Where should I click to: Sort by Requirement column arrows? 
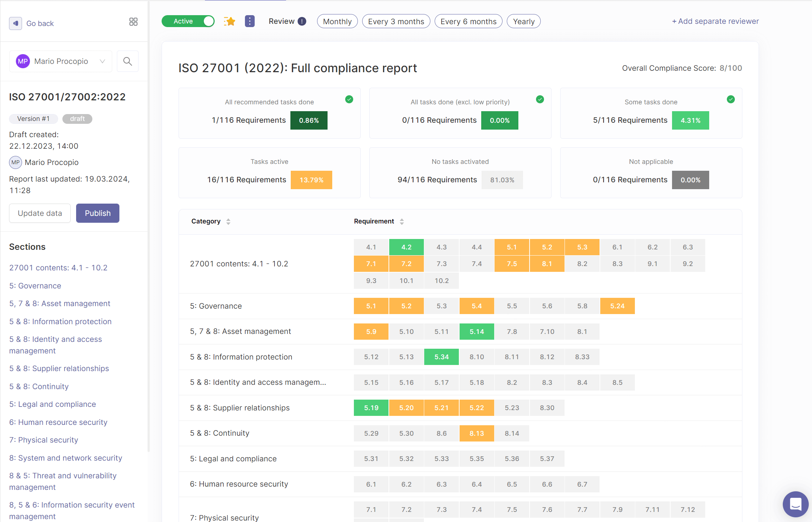pos(402,222)
